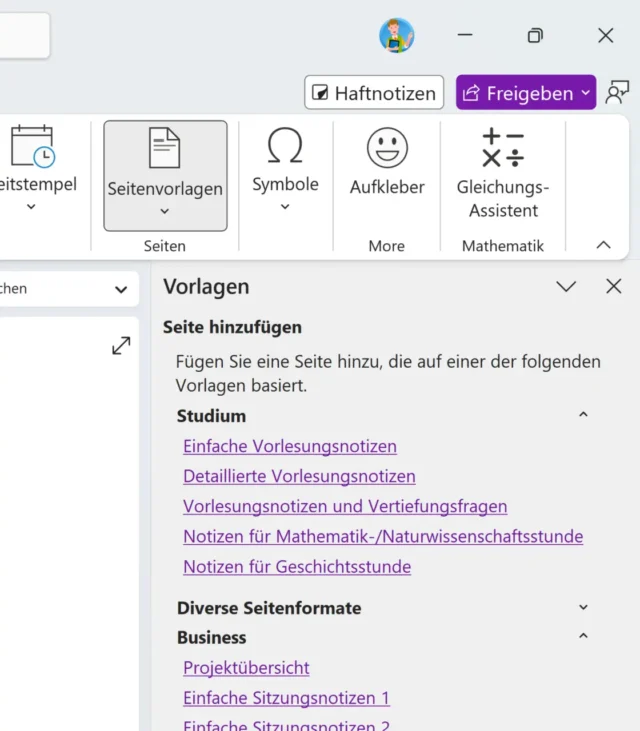Click the person feedback icon beside Freigeben
The height and width of the screenshot is (731, 640).
[618, 93]
